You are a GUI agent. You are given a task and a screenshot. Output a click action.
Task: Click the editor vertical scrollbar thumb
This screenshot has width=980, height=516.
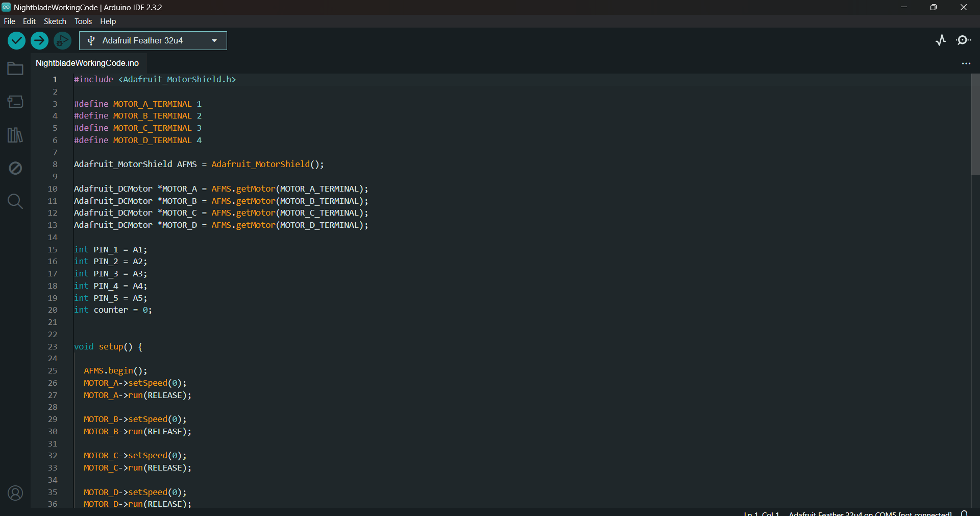975,125
